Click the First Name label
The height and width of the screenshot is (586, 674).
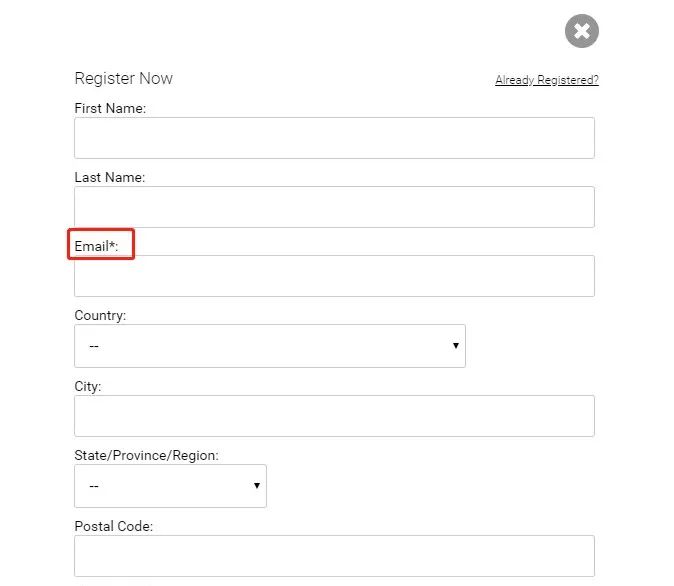click(x=110, y=108)
